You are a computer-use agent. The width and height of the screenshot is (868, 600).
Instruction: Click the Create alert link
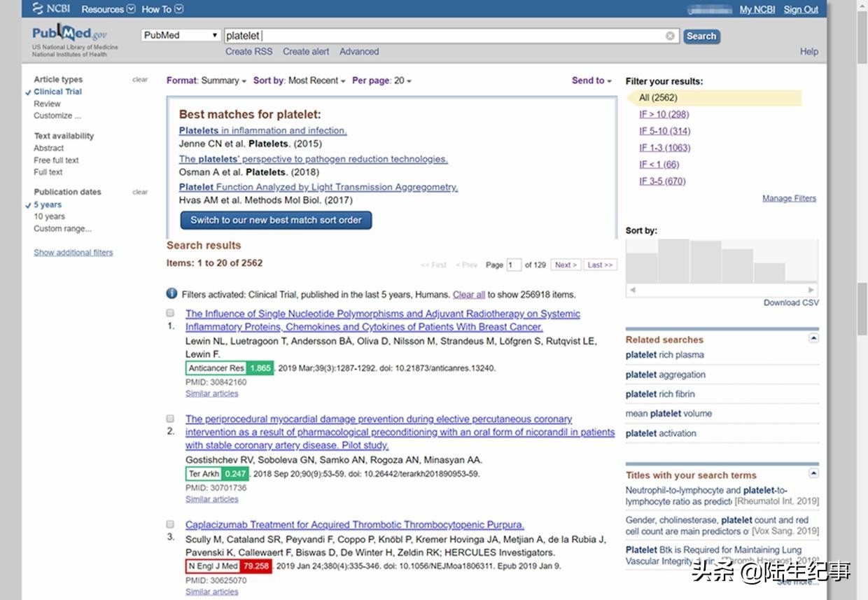click(306, 52)
